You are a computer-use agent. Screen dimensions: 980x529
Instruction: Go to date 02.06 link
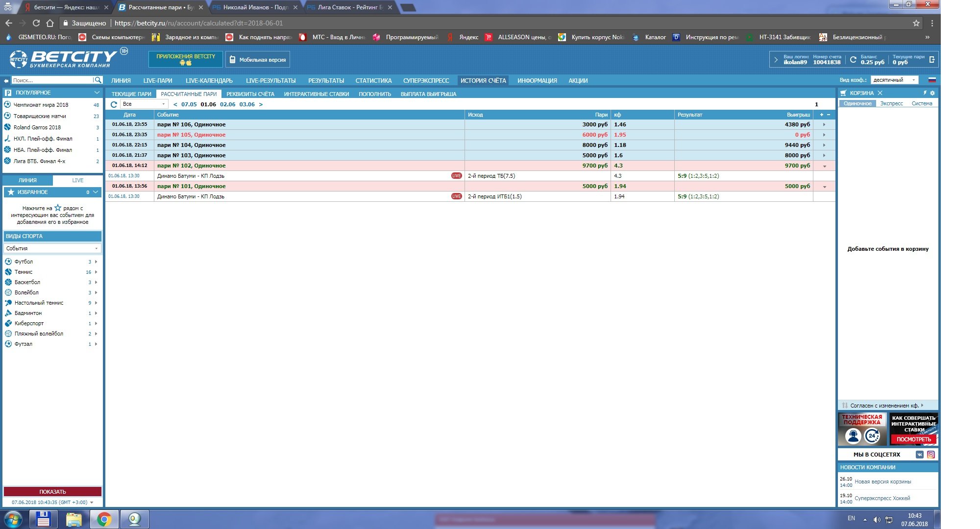pyautogui.click(x=227, y=104)
